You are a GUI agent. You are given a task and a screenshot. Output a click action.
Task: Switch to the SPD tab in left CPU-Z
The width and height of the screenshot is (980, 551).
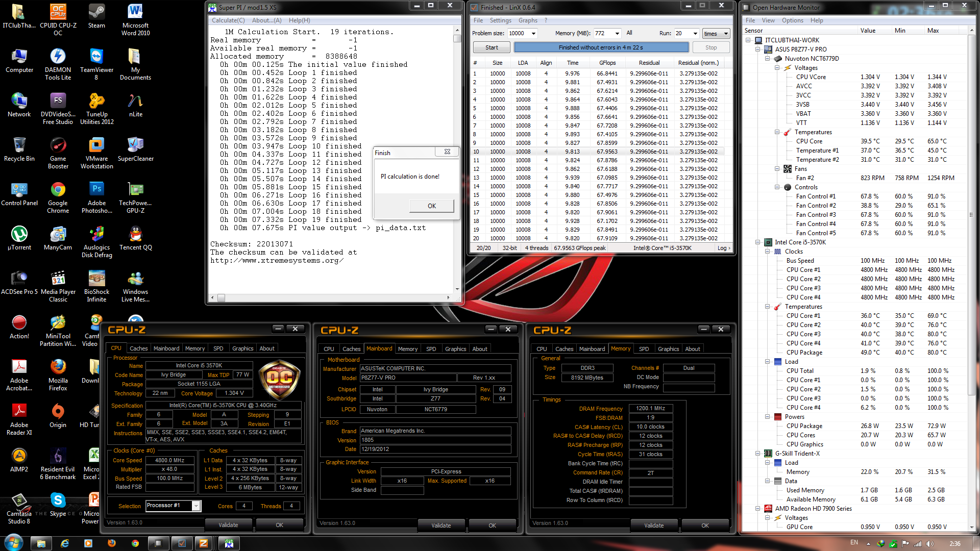tap(218, 348)
